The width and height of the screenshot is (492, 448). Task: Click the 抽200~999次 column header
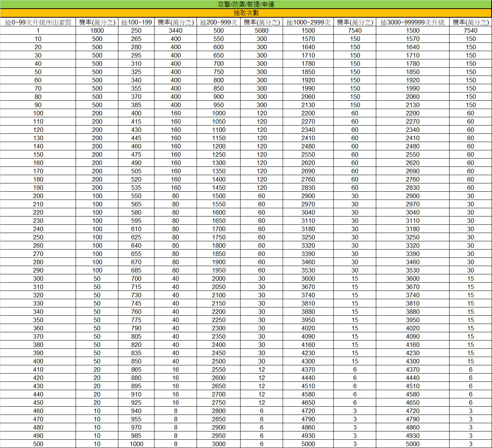tap(218, 22)
